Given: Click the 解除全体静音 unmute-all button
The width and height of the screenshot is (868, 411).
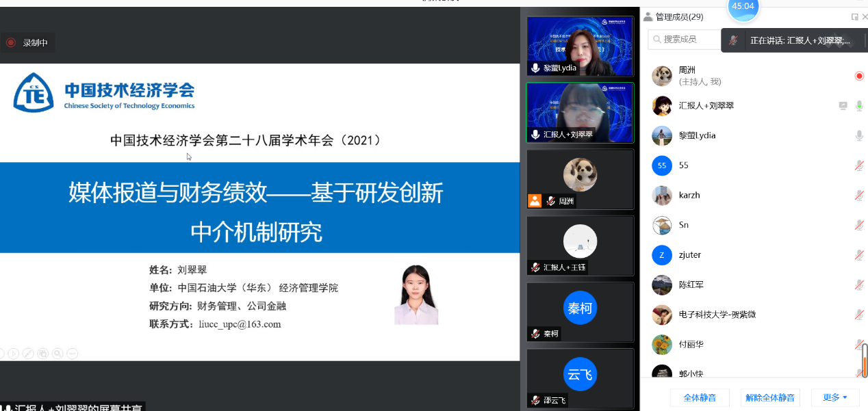Looking at the screenshot, I should point(770,397).
